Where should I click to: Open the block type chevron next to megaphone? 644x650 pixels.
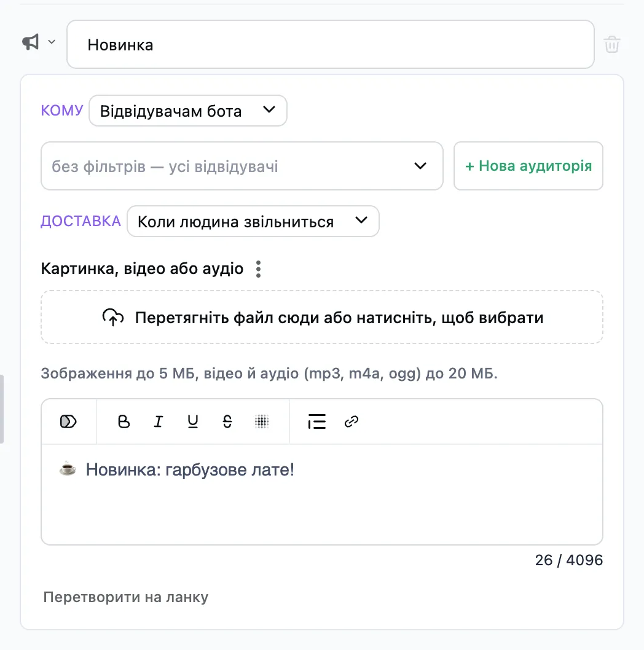pyautogui.click(x=52, y=42)
